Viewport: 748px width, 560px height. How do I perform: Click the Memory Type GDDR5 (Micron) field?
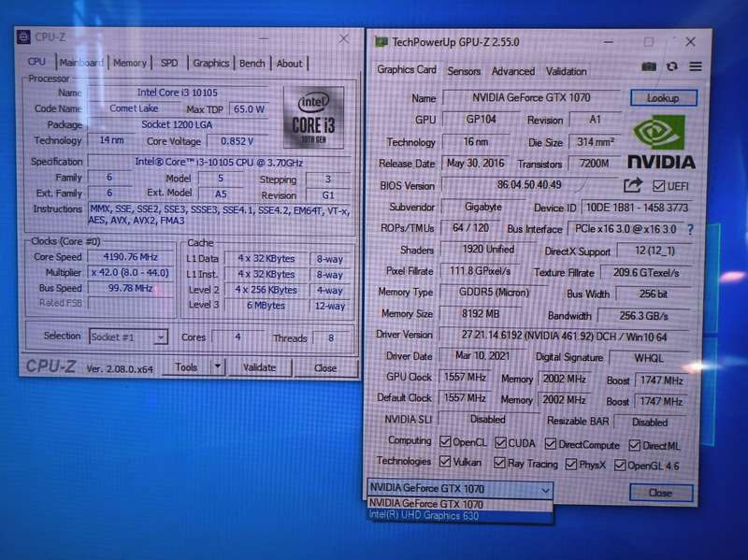(x=494, y=292)
